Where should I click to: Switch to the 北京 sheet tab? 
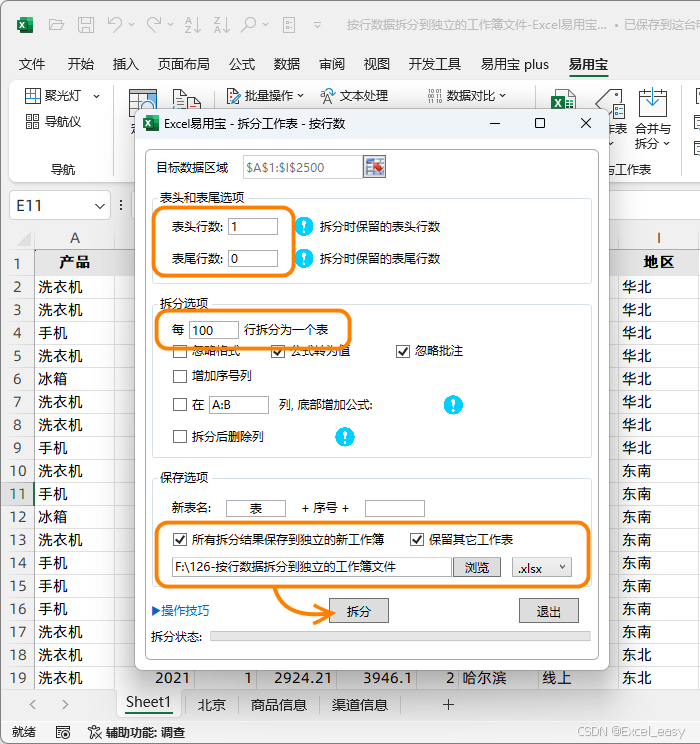(211, 705)
